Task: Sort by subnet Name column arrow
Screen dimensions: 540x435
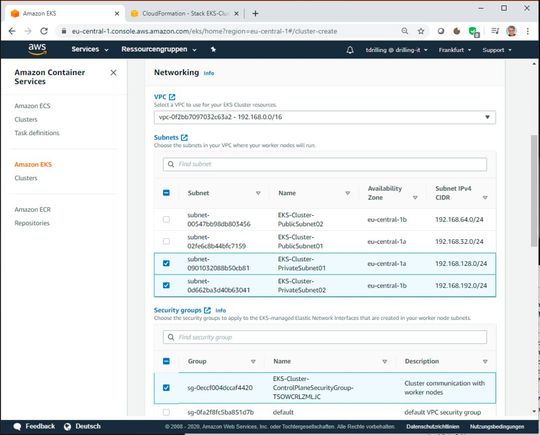Action: tap(348, 193)
